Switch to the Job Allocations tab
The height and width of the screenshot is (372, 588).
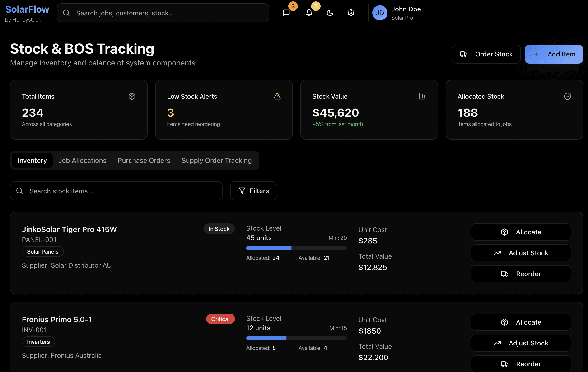pyautogui.click(x=82, y=160)
